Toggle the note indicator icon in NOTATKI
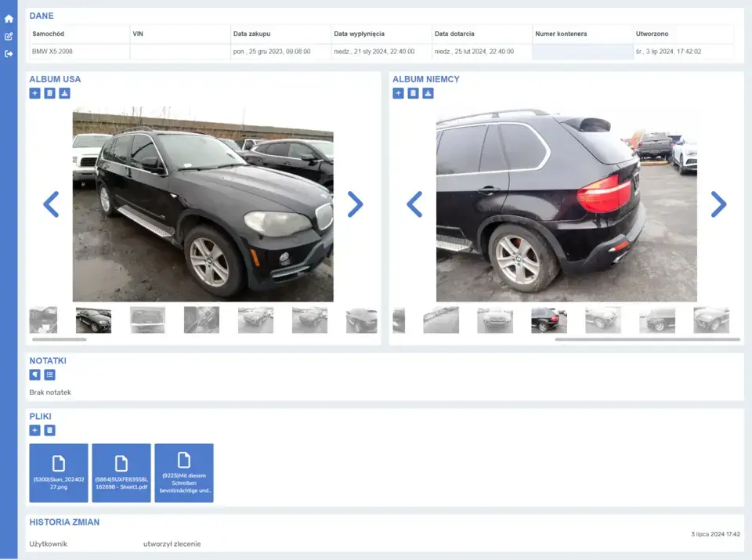The height and width of the screenshot is (560, 752). click(34, 374)
